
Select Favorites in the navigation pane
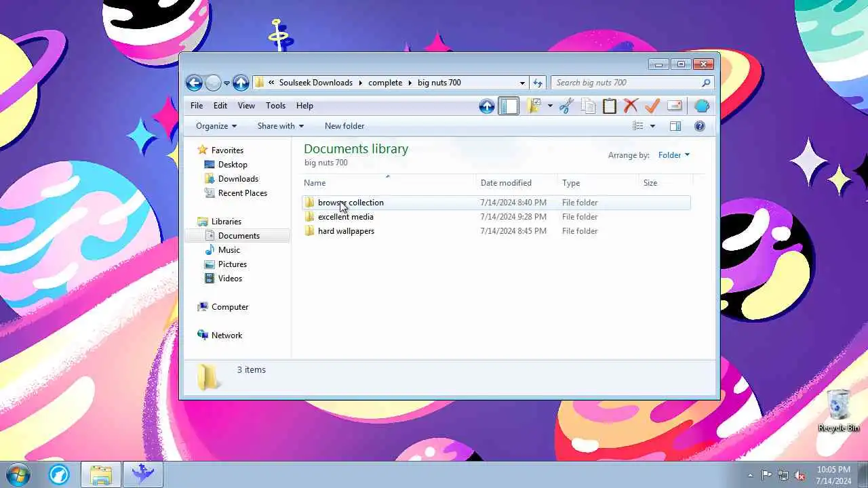click(x=227, y=150)
